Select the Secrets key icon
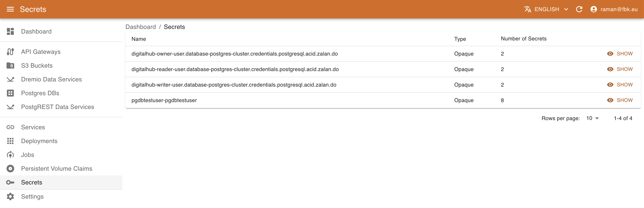 point(10,182)
